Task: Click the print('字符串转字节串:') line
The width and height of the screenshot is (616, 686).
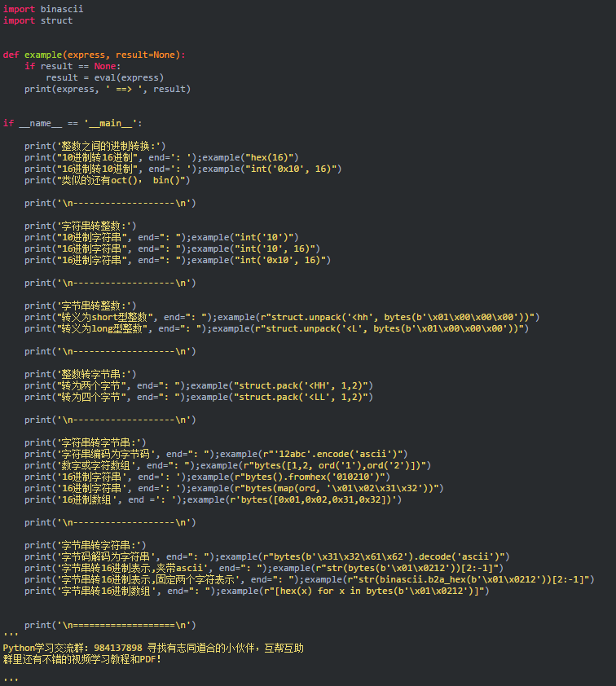Action: (86, 442)
